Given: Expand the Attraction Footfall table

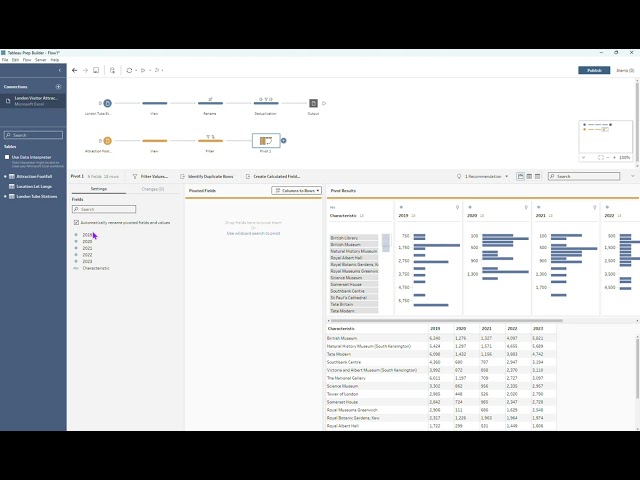Looking at the screenshot, I should point(5,176).
